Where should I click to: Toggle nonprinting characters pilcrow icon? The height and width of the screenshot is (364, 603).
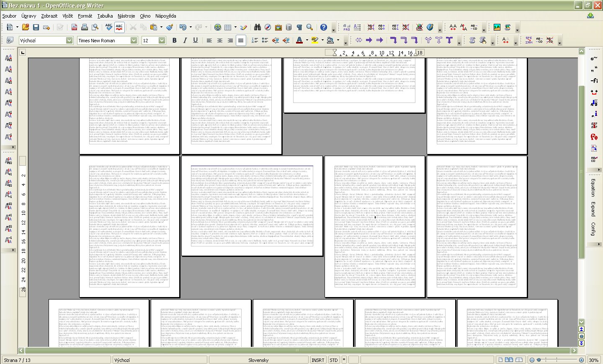tap(299, 27)
